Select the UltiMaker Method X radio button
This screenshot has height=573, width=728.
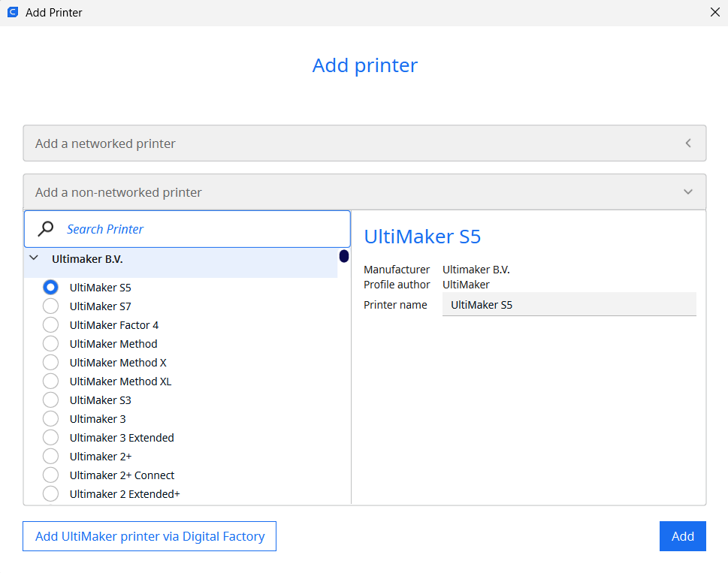point(50,363)
